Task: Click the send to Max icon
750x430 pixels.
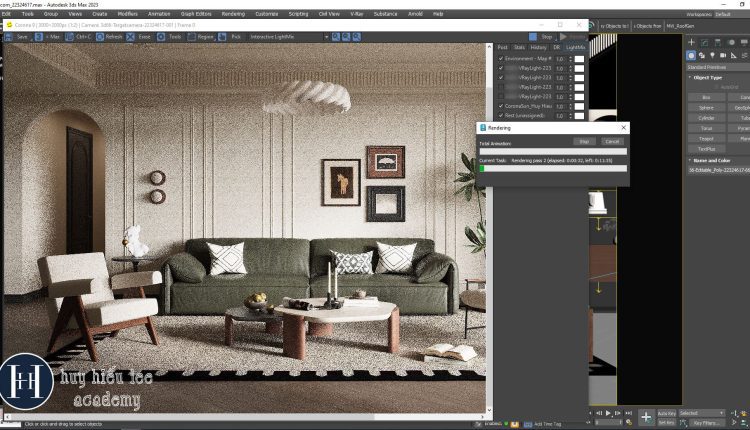Action: [x=39, y=37]
